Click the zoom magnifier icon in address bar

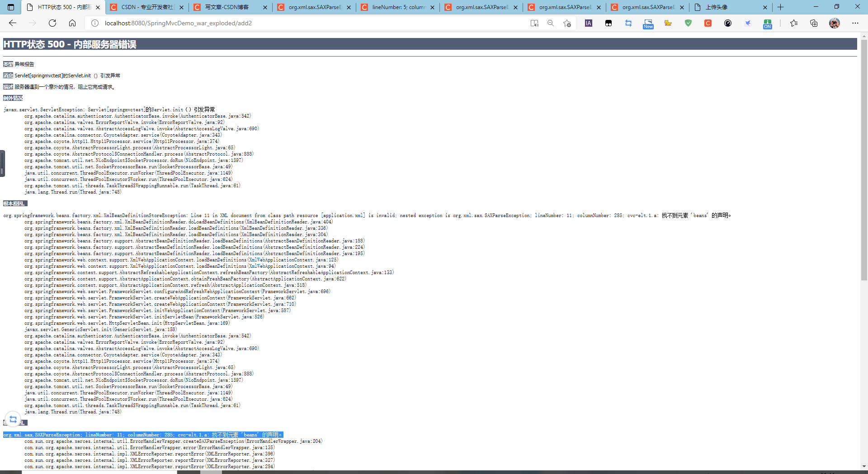[x=551, y=23]
